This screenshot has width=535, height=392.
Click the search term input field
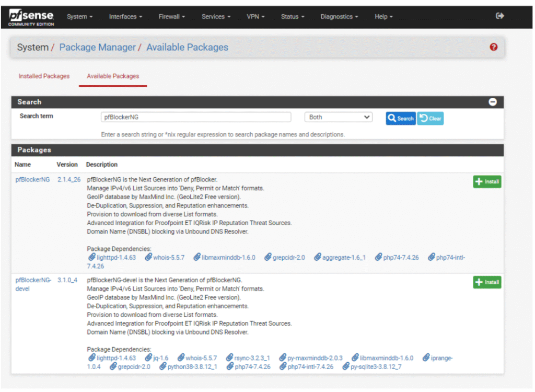[x=195, y=117]
